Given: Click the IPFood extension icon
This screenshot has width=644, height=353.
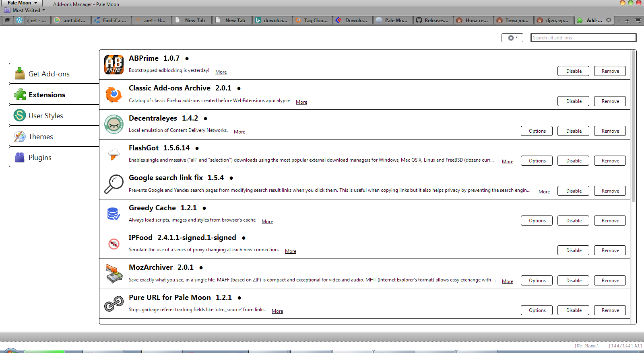Looking at the screenshot, I should coord(114,244).
